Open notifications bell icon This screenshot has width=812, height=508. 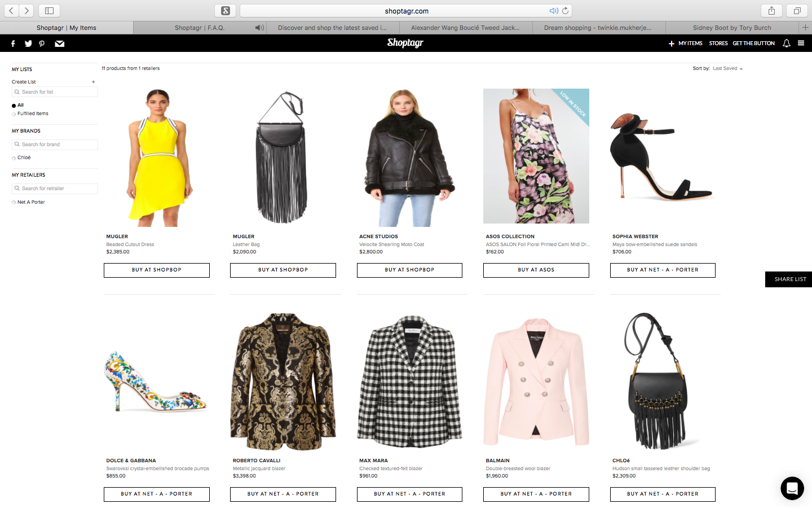click(x=786, y=43)
